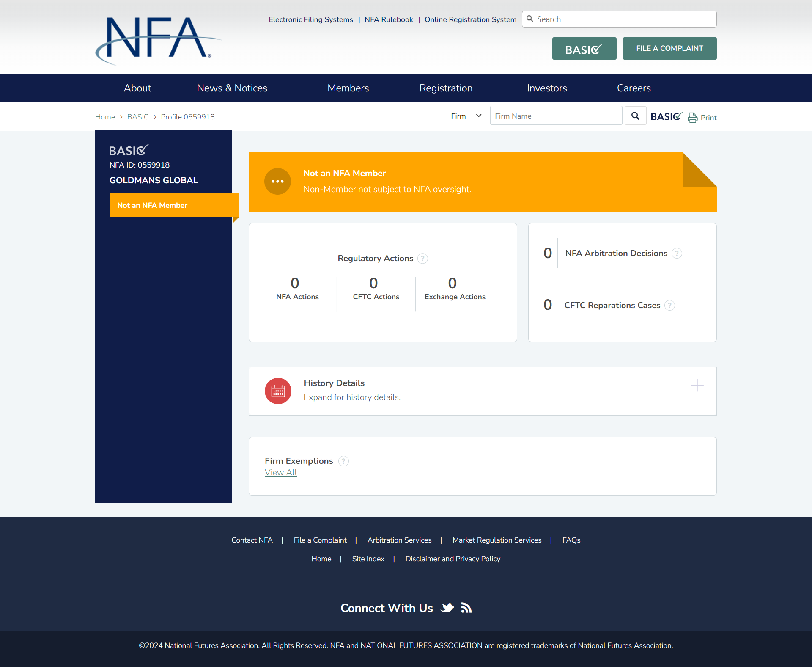Open the NFA Twitter icon
812x667 pixels.
point(447,608)
